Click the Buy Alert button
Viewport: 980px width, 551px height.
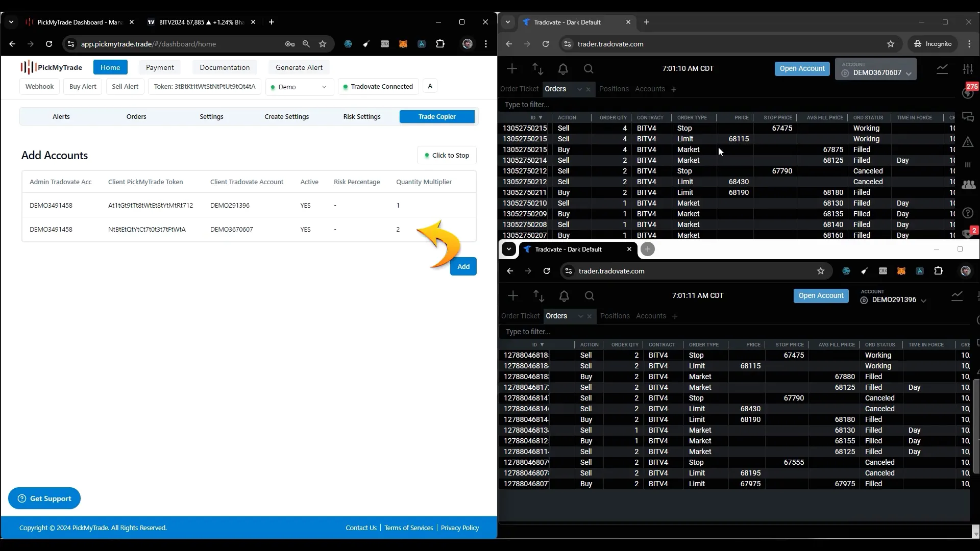click(x=83, y=86)
